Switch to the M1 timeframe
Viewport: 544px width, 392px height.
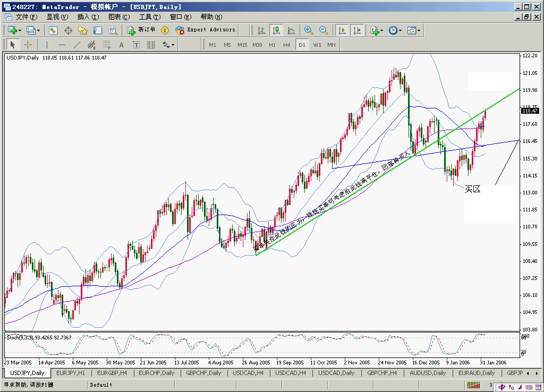point(212,45)
